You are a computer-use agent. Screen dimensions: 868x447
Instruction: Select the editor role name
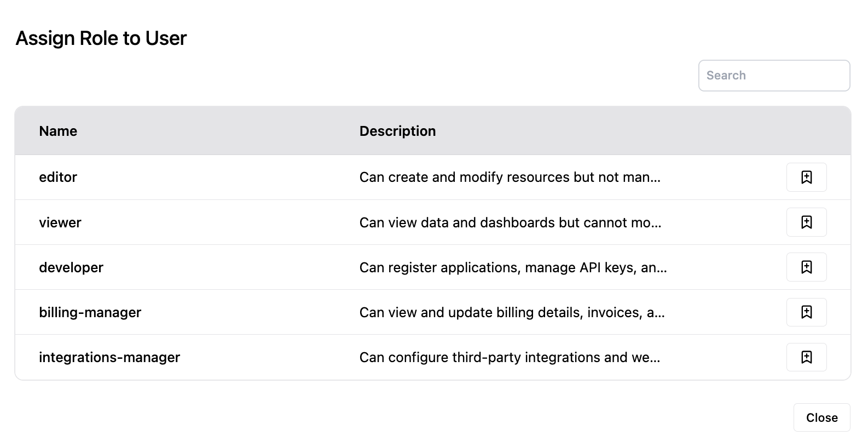(x=57, y=177)
